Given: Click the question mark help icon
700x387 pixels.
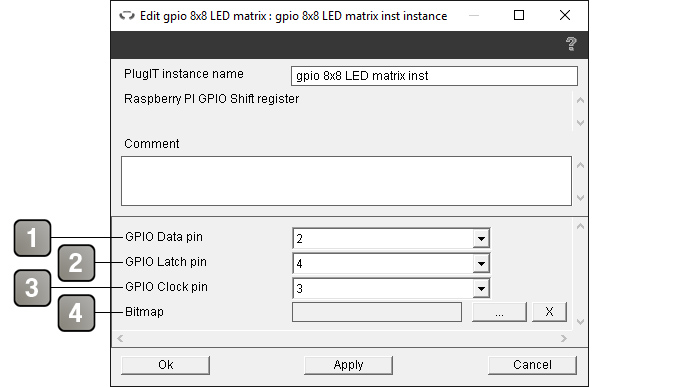Looking at the screenshot, I should tap(571, 44).
